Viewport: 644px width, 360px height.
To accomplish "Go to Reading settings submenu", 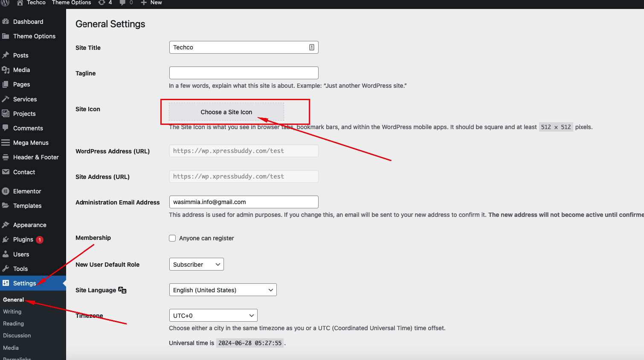I will coord(13,324).
